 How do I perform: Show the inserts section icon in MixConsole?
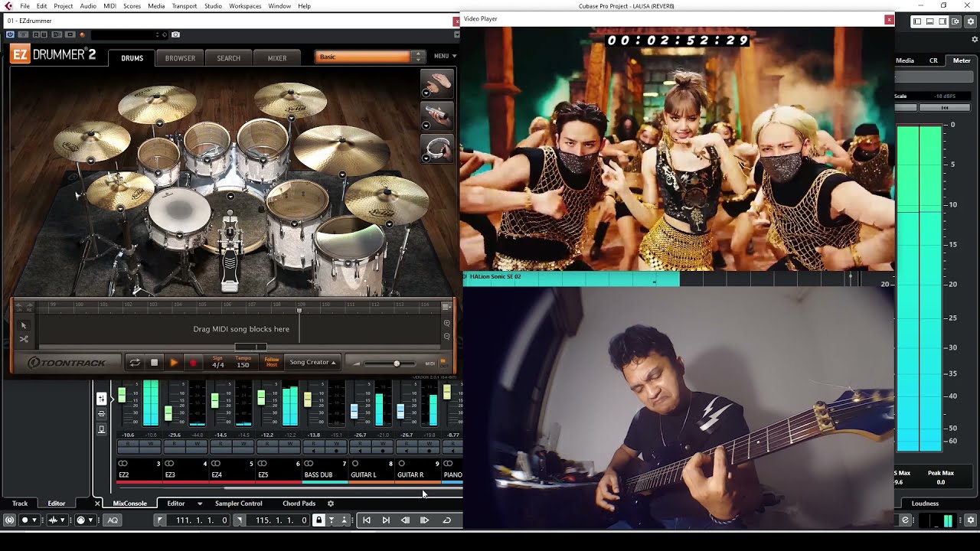click(101, 414)
